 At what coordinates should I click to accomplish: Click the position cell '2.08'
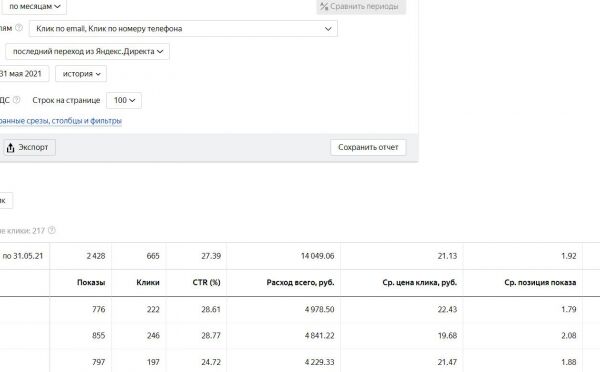[569, 336]
